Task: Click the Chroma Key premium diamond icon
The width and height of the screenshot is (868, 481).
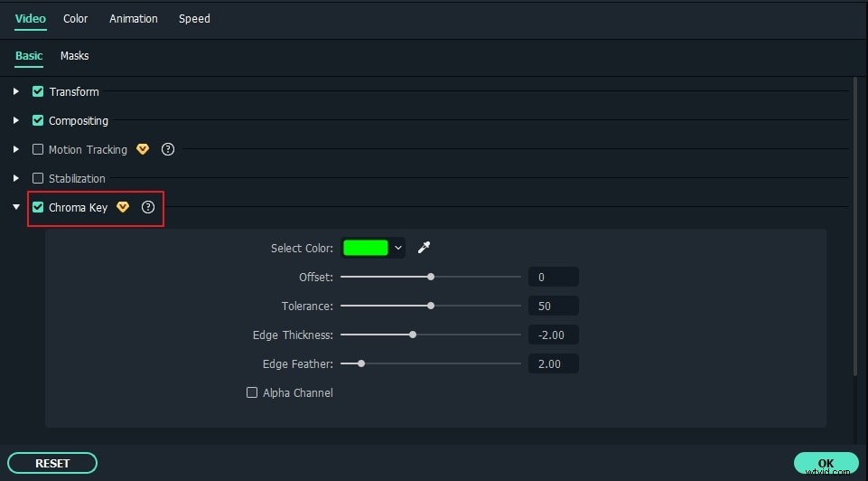Action: coord(123,207)
